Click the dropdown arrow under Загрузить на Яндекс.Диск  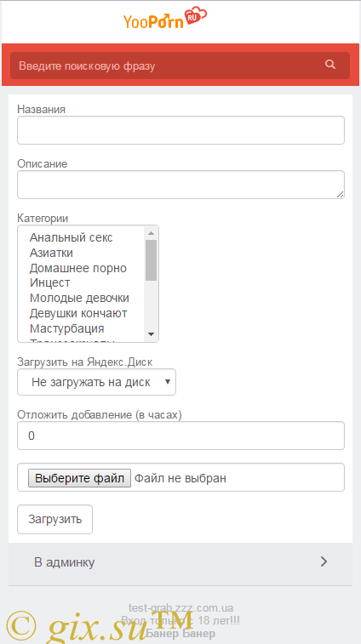(x=168, y=382)
